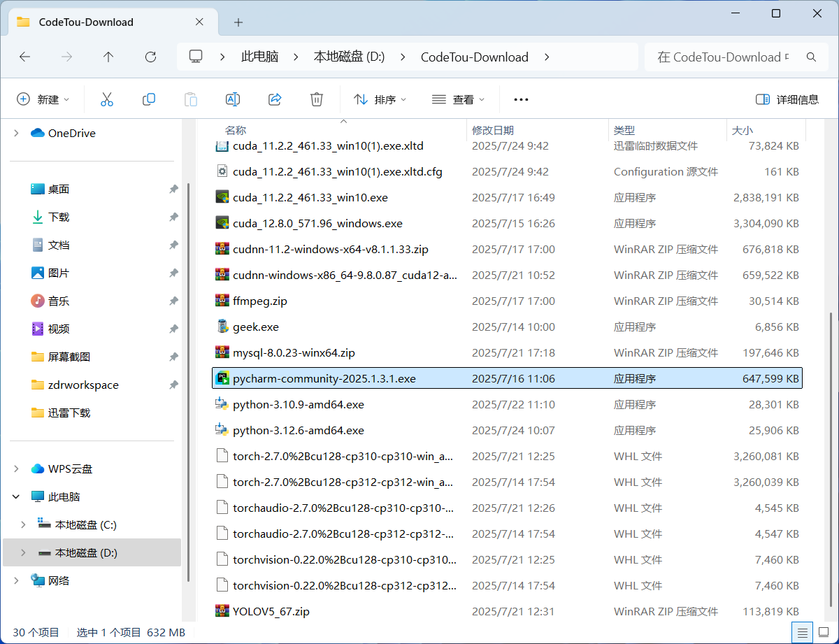Click the Paste clipboard icon in toolbar

click(191, 99)
